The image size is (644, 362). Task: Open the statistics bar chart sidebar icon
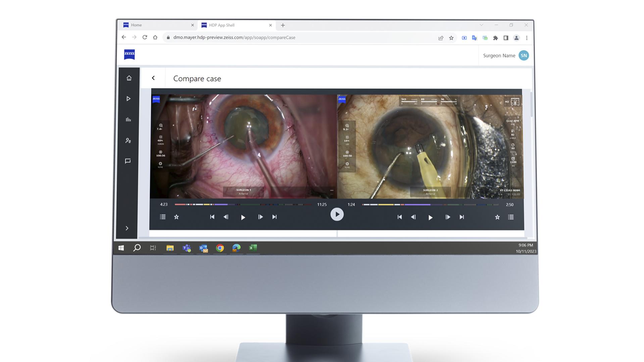click(x=128, y=119)
